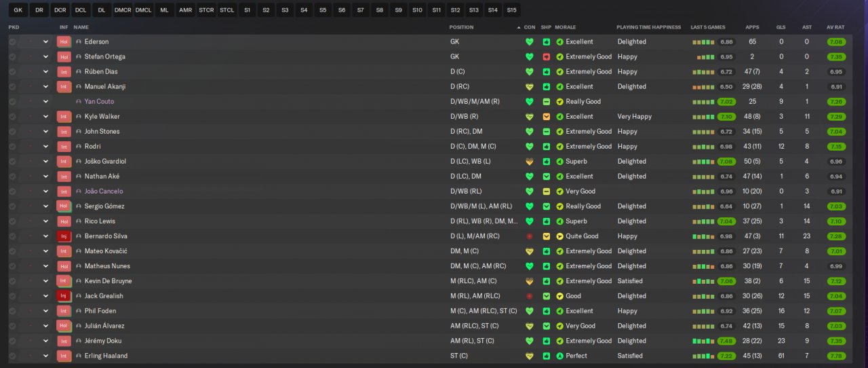This screenshot has height=368, width=868.
Task: Click Nathan Aké's green sharpness icon
Action: (547, 177)
